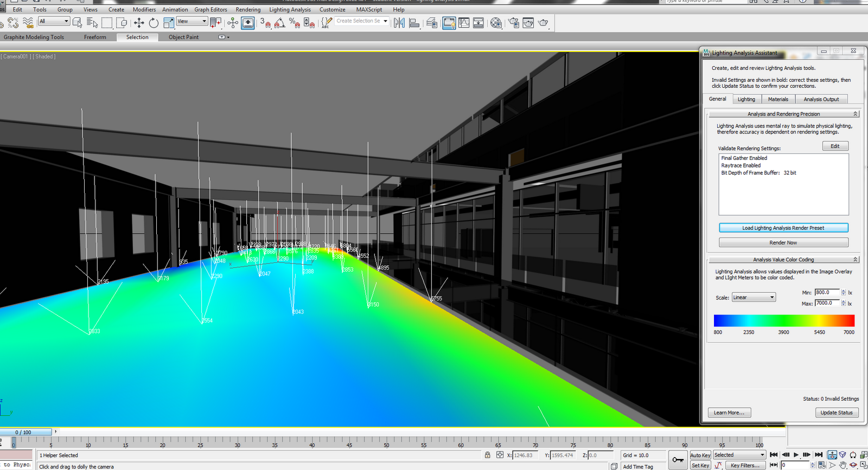Toggle Window/Crossing selection mode
The width and height of the screenshot is (868, 470).
(122, 22)
